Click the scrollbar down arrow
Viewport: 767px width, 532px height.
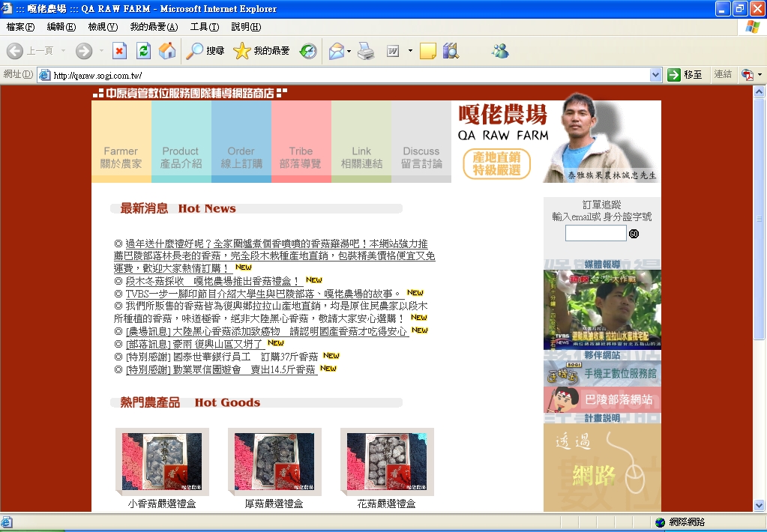[759, 505]
